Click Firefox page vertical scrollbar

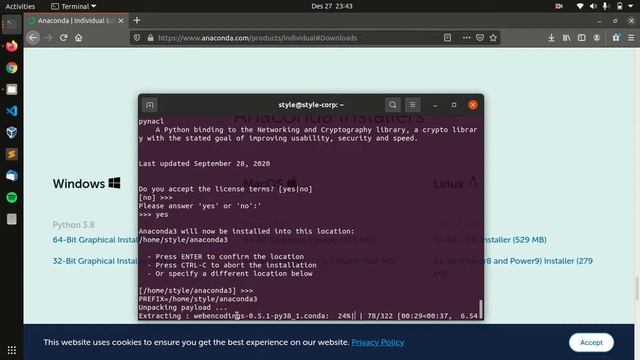coord(637,288)
